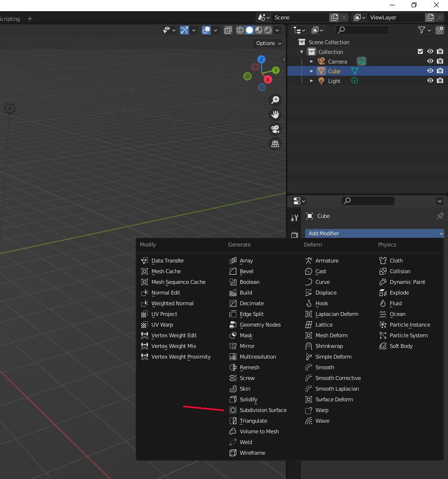The image size is (448, 479).
Task: Click the pan hand icon in viewport
Action: coord(275,115)
